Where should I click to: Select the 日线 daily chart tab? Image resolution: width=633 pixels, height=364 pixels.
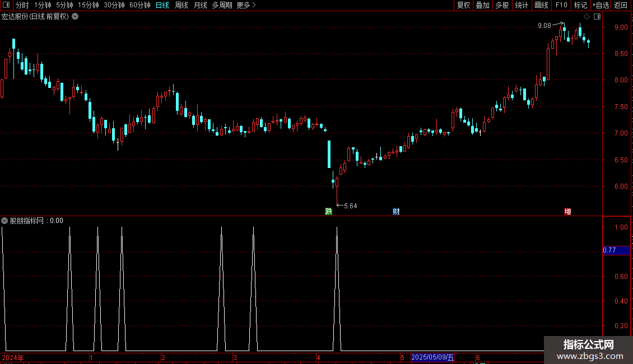tap(162, 5)
